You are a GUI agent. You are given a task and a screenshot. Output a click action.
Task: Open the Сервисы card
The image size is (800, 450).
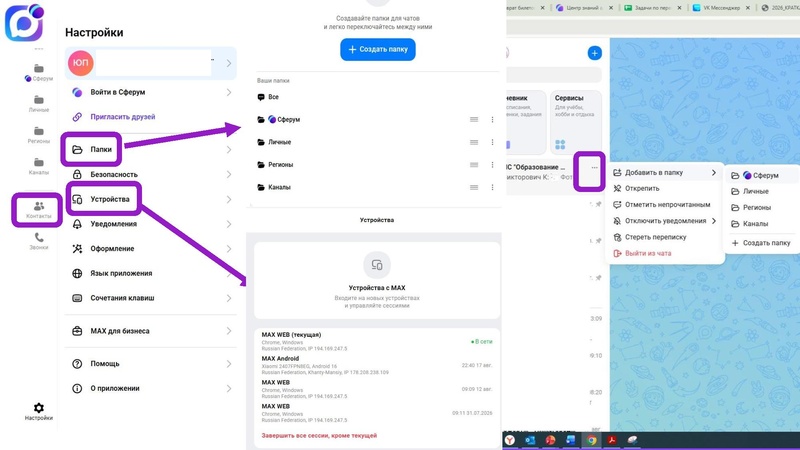point(574,122)
